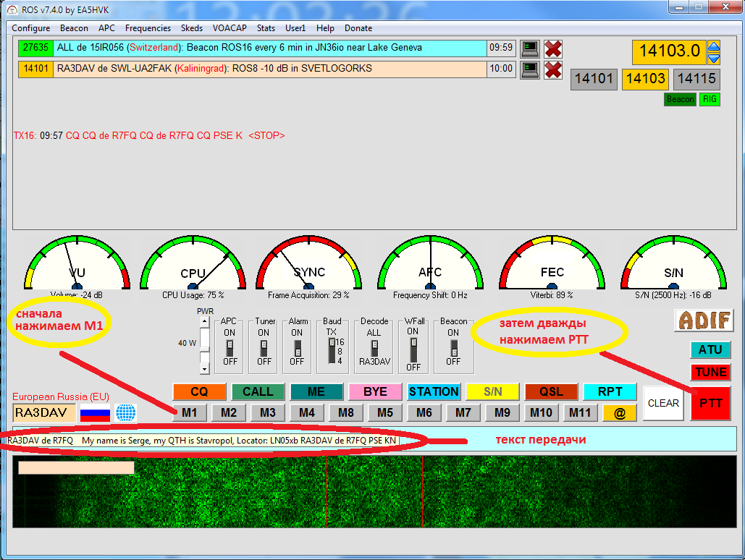Toggle the Alarm switch
Image resolution: width=745 pixels, height=560 pixels.
pyautogui.click(x=297, y=347)
